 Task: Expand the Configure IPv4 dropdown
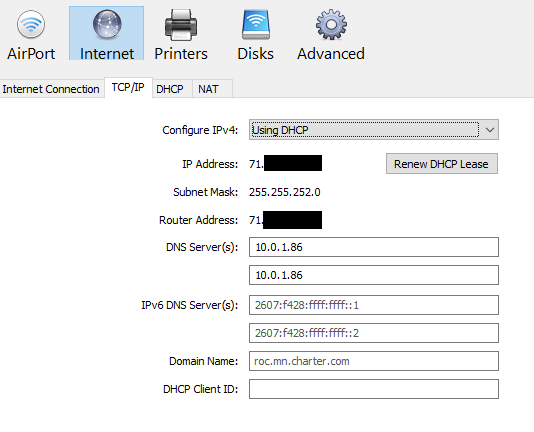374,130
